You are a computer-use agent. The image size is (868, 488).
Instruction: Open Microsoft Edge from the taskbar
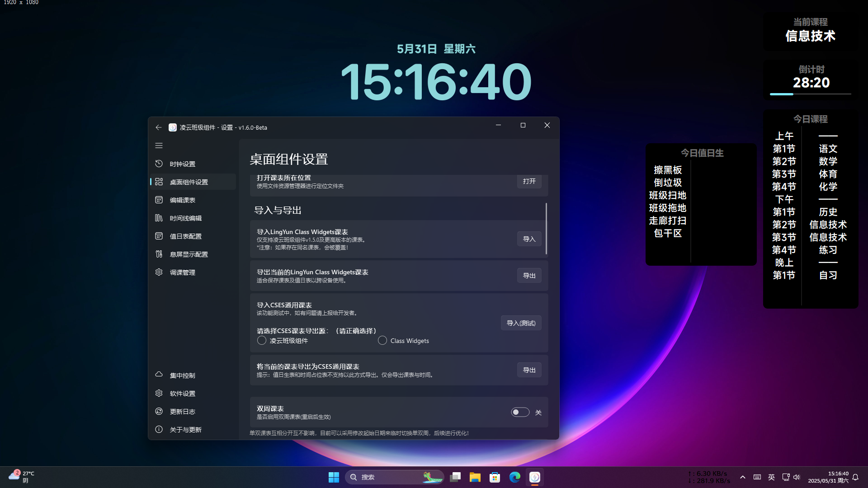click(514, 477)
